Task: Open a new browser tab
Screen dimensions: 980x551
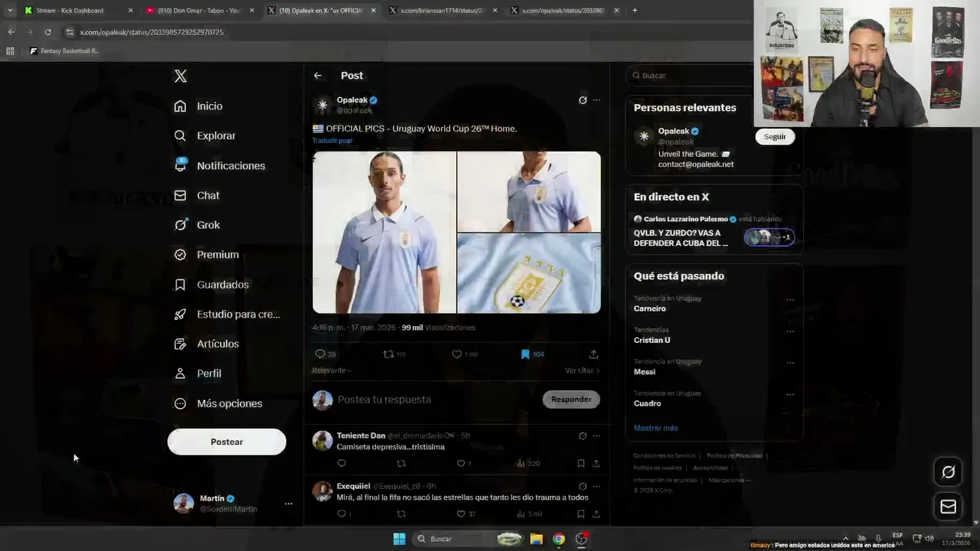Action: 635,11
